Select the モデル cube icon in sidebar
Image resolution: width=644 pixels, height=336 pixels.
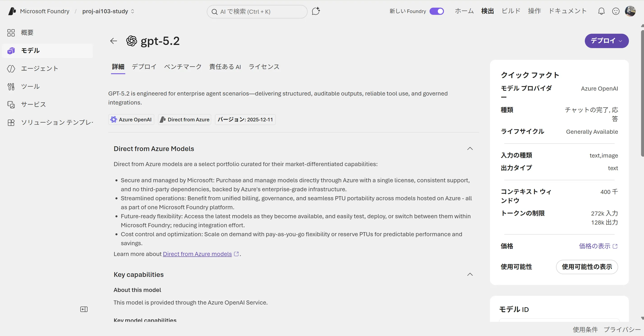tap(11, 51)
